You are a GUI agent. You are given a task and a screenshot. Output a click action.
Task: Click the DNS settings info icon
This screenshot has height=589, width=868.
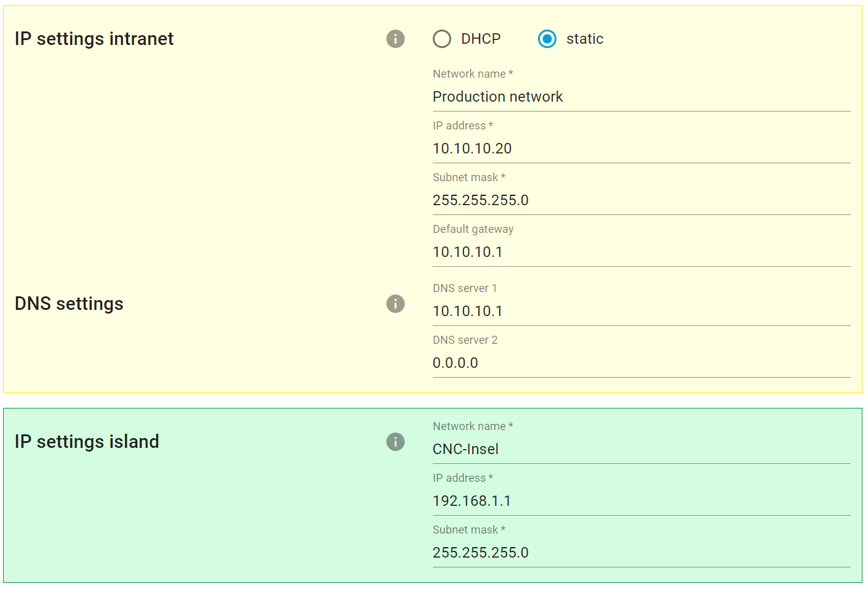(x=395, y=304)
